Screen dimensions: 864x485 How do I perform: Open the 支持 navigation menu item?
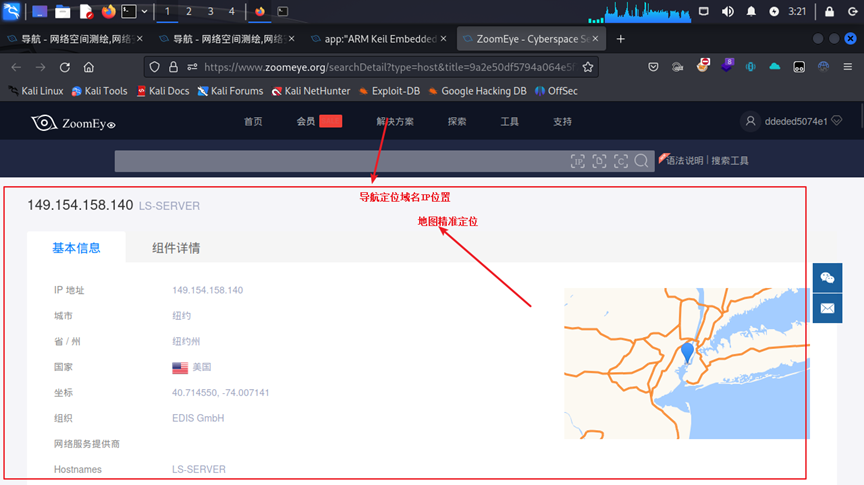pos(562,122)
